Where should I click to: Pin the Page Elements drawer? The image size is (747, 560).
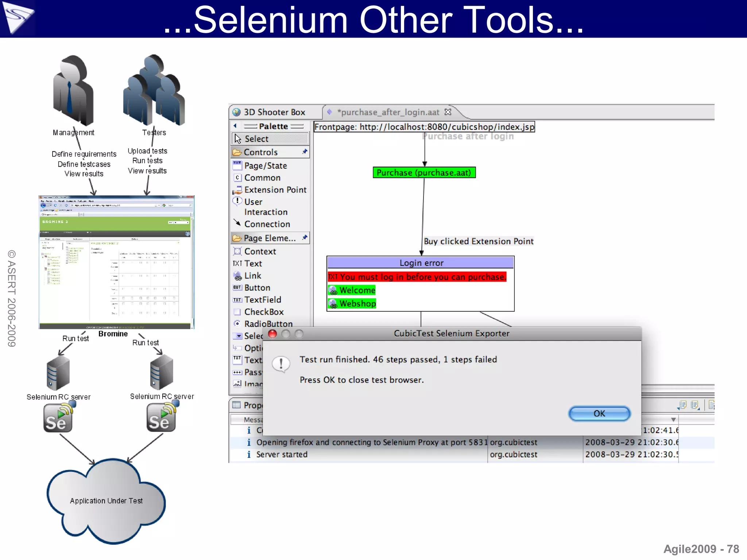pyautogui.click(x=305, y=237)
